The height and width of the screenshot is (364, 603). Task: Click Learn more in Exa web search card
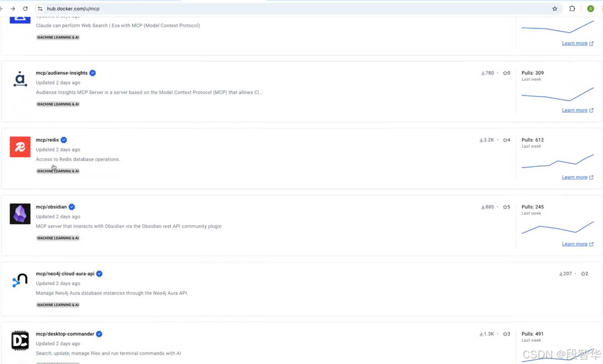tap(578, 43)
